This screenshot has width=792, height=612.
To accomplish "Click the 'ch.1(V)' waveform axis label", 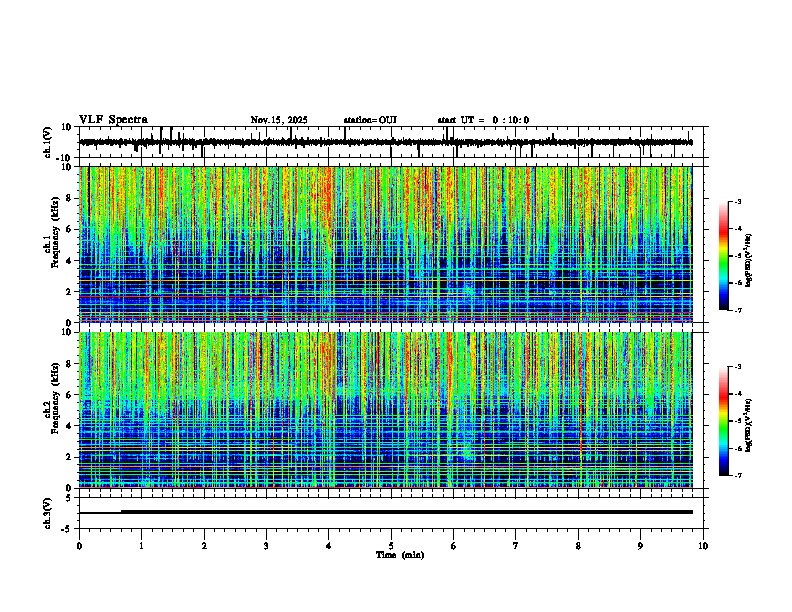I will click(48, 142).
